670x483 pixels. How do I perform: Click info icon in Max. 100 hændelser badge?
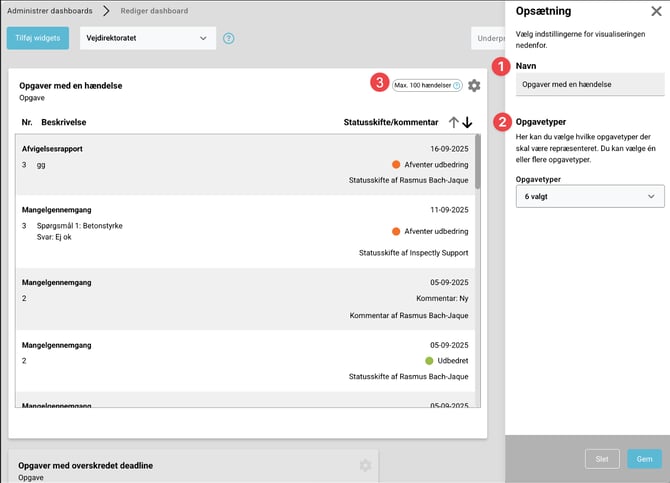click(457, 86)
